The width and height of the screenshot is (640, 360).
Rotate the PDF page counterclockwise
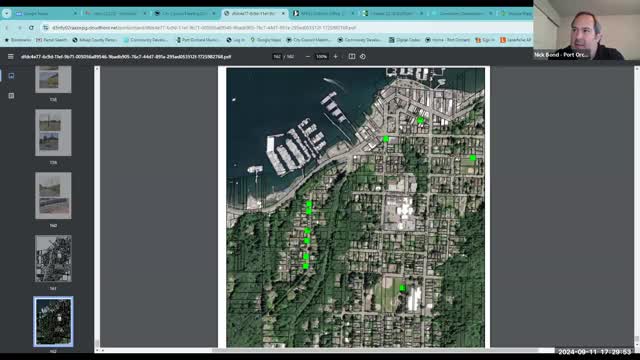click(x=363, y=56)
